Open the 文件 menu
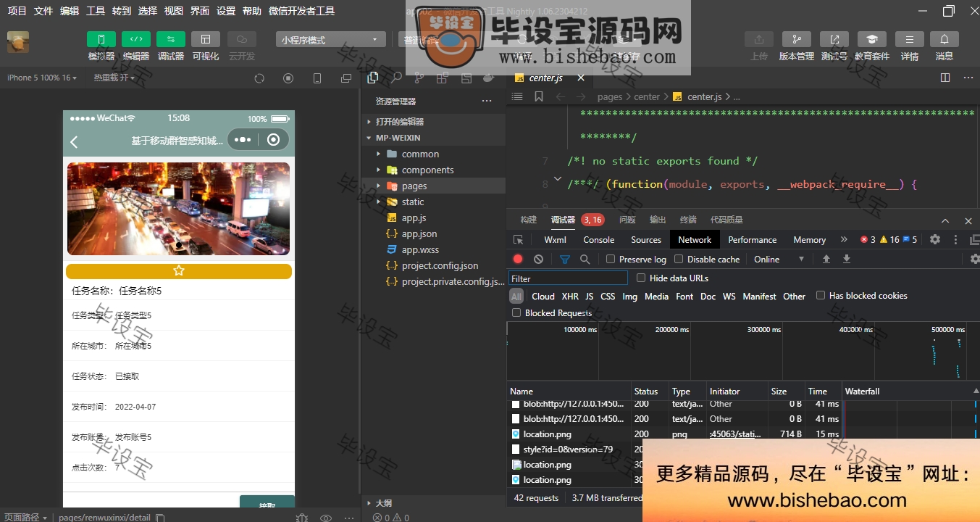 (43, 11)
